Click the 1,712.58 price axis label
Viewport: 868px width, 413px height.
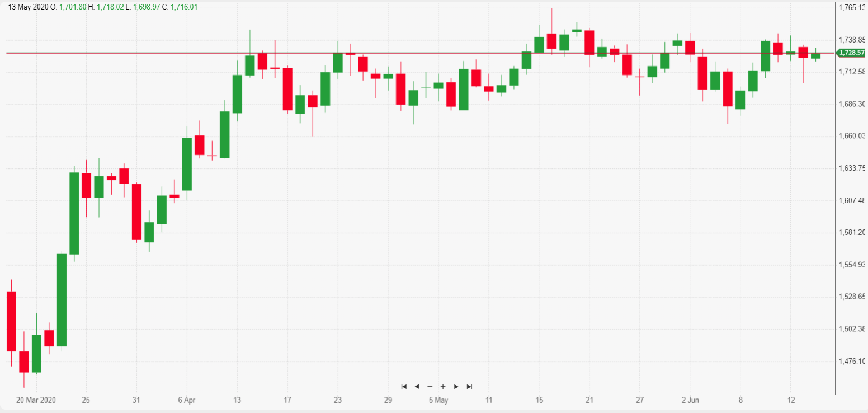852,72
